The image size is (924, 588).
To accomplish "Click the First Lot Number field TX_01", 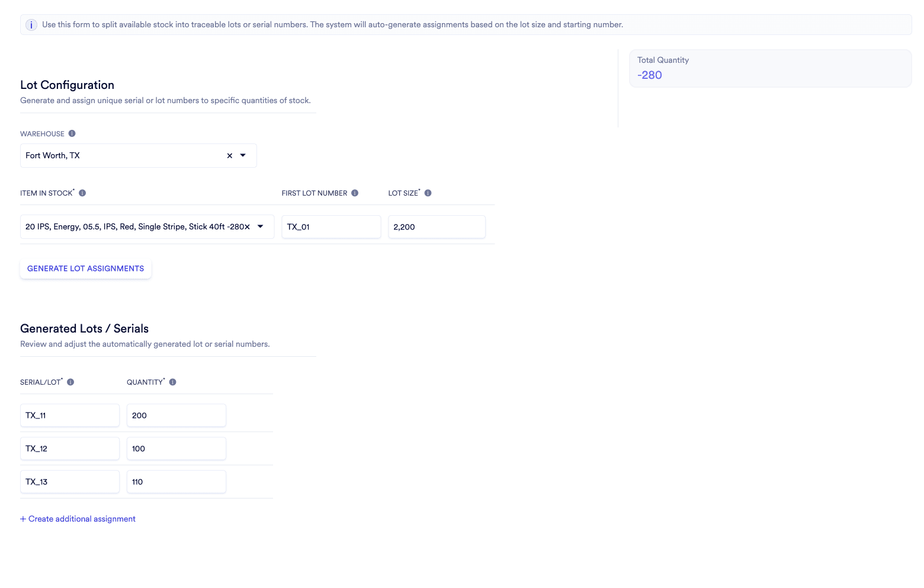I will (x=331, y=226).
